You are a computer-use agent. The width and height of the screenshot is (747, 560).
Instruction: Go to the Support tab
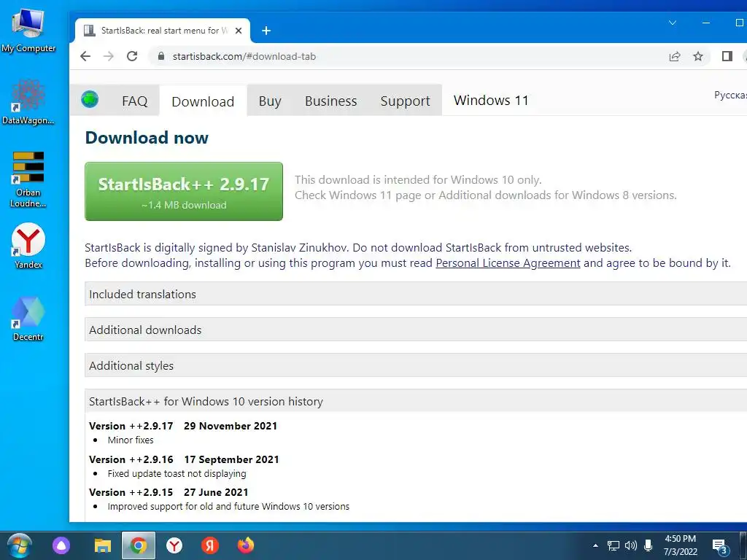pyautogui.click(x=406, y=101)
